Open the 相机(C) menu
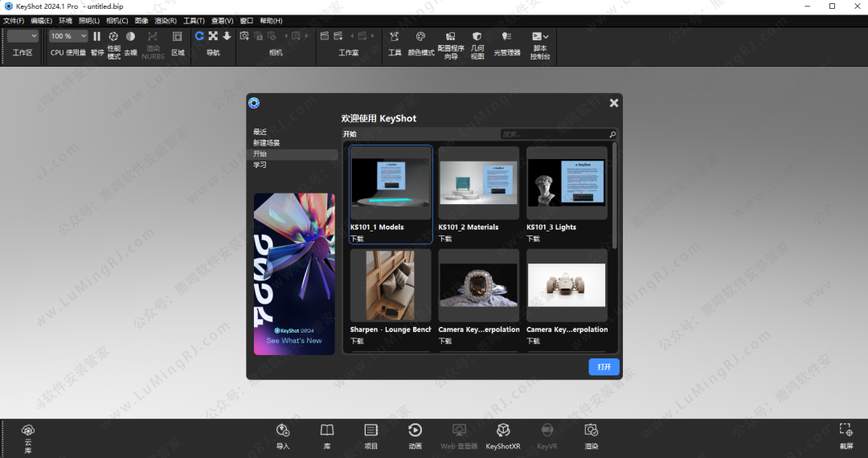 tap(117, 21)
